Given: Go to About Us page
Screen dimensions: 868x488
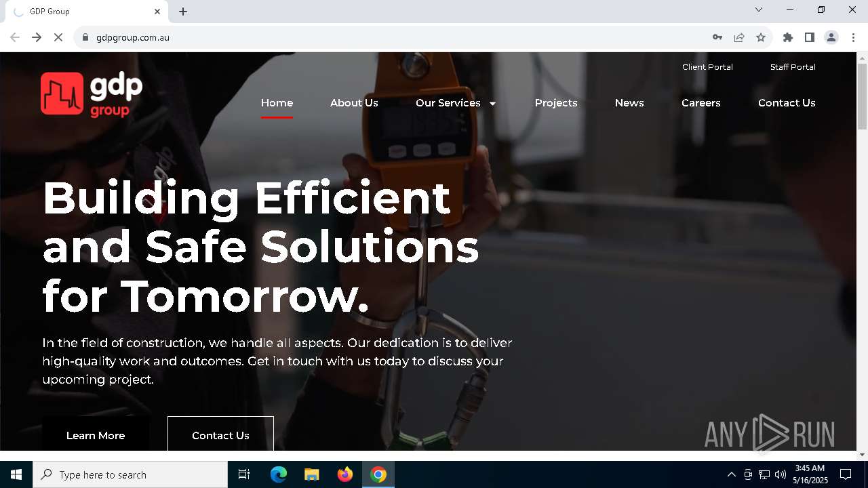Looking at the screenshot, I should 354,103.
